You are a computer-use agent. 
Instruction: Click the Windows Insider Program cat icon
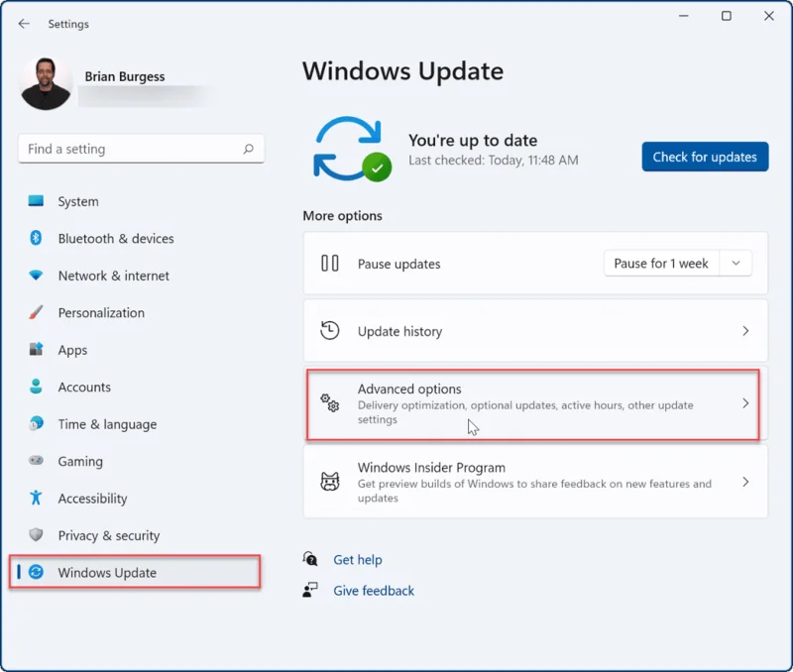pos(330,482)
